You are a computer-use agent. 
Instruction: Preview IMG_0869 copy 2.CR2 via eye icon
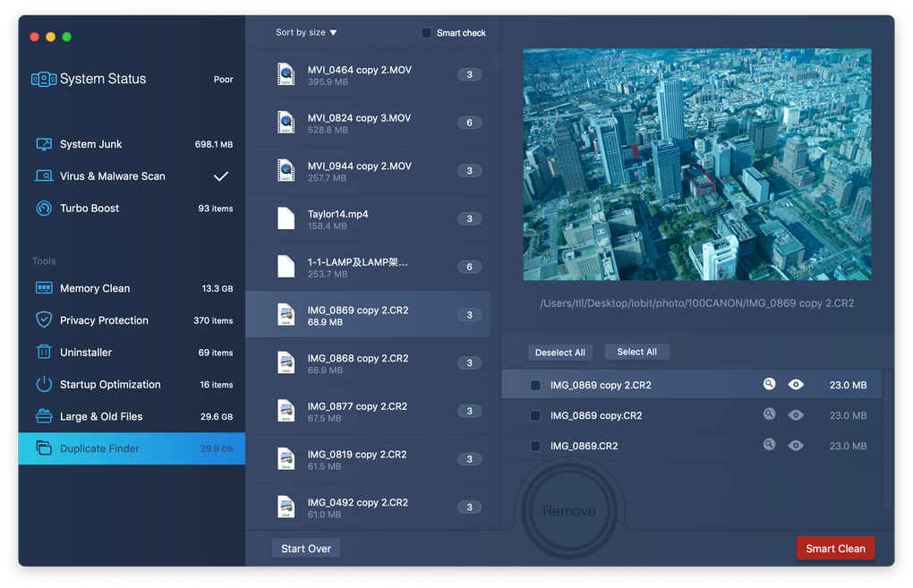[x=796, y=384]
